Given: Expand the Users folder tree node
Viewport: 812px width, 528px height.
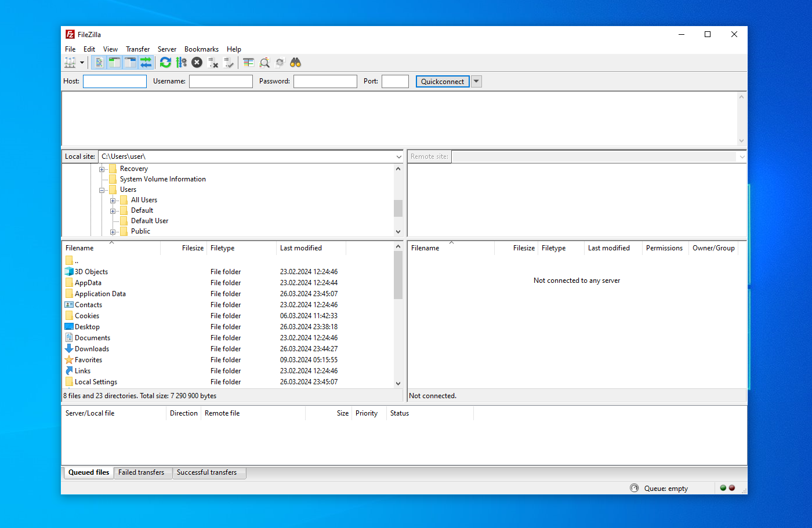Looking at the screenshot, I should [x=102, y=189].
